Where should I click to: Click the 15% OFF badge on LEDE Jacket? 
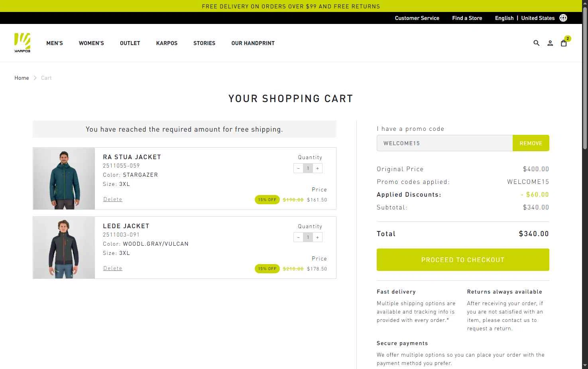[x=267, y=269]
